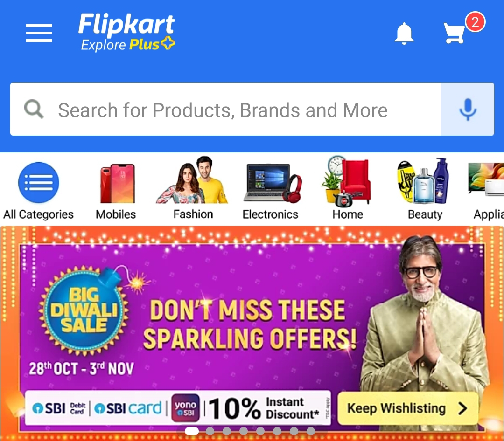Open notifications bell
504x441 pixels.
click(404, 34)
